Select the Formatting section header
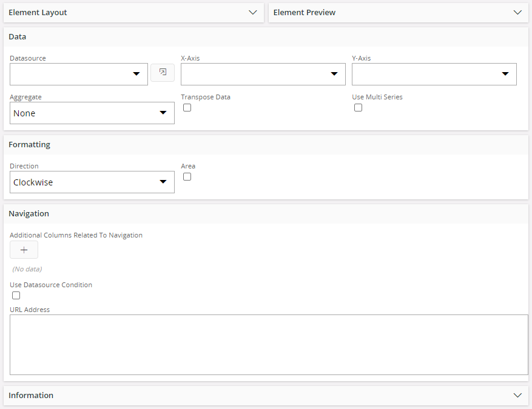 click(29, 145)
